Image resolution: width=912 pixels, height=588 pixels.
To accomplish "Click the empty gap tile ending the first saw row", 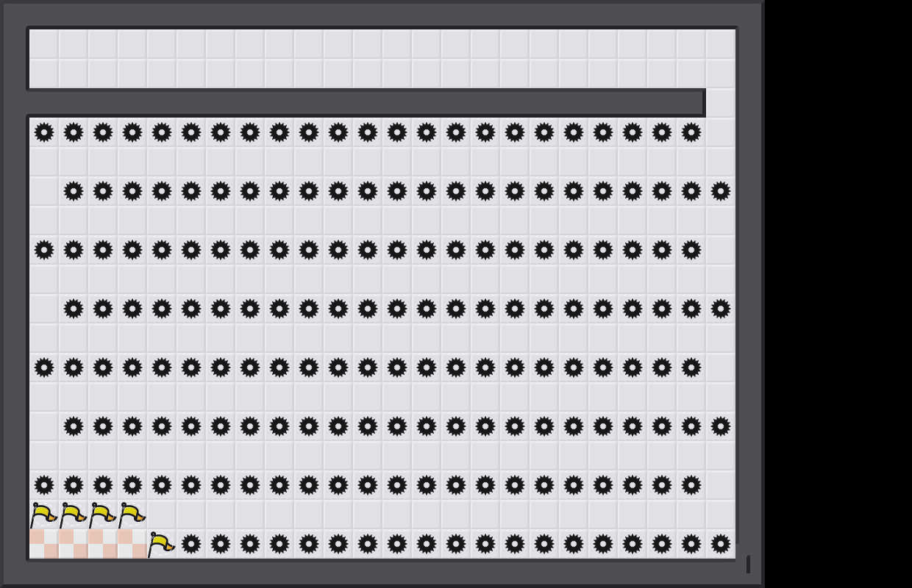I will (721, 132).
